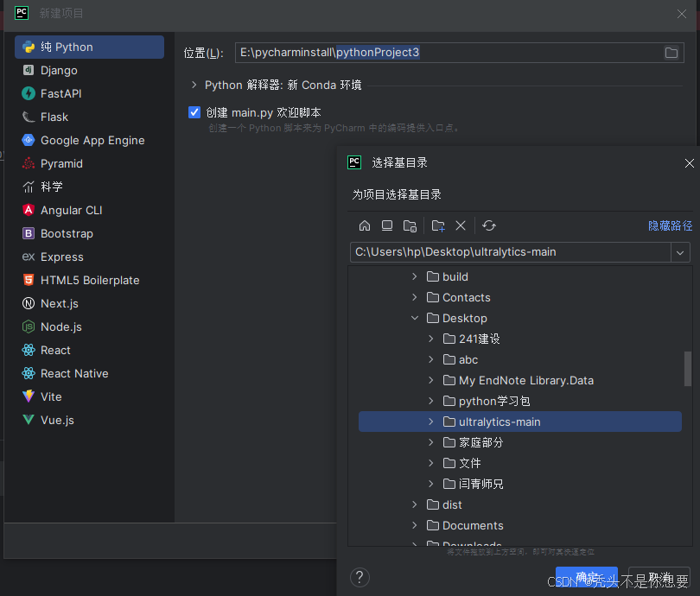Click the HTML5 Boilerplate icon
This screenshot has height=596, width=700.
point(29,280)
